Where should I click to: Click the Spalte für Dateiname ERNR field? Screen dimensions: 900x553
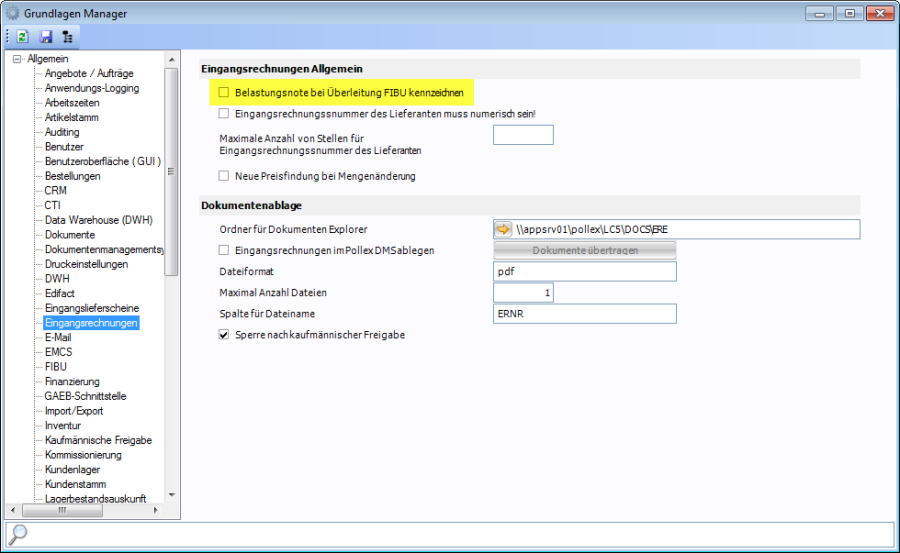pyautogui.click(x=585, y=314)
